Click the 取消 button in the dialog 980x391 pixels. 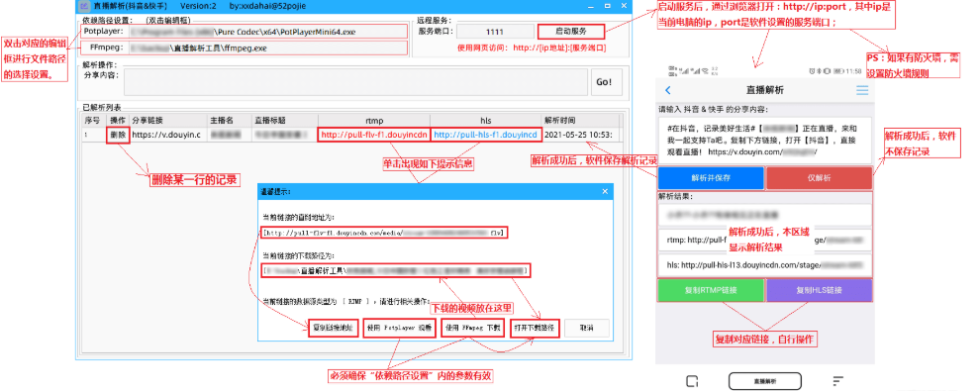point(586,328)
